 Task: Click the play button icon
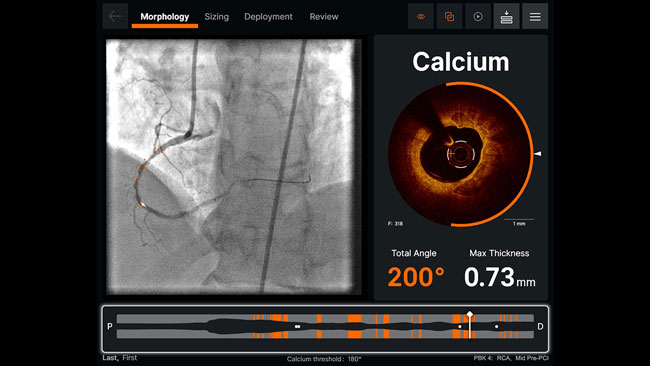point(478,17)
